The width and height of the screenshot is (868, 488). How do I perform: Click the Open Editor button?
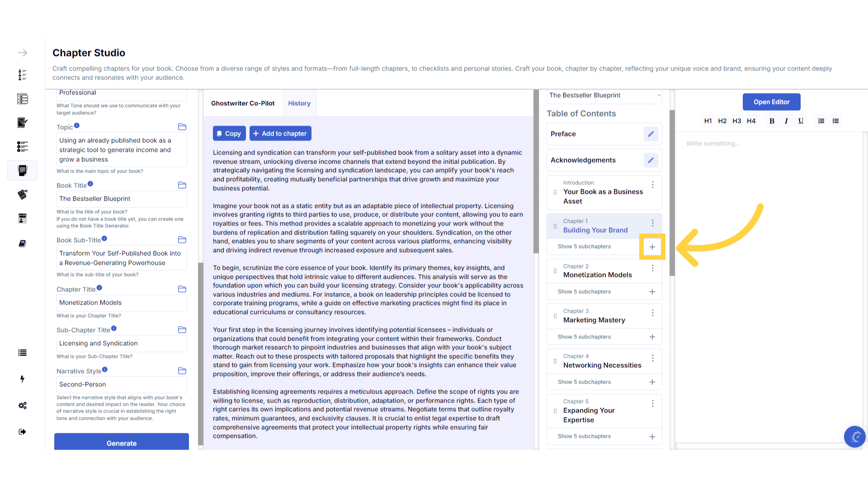point(772,102)
